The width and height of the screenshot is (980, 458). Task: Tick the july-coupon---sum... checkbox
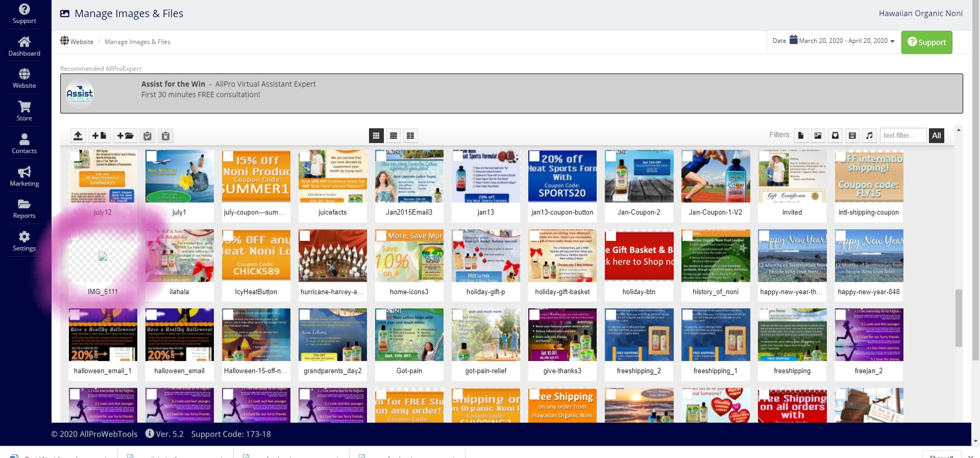pyautogui.click(x=228, y=156)
